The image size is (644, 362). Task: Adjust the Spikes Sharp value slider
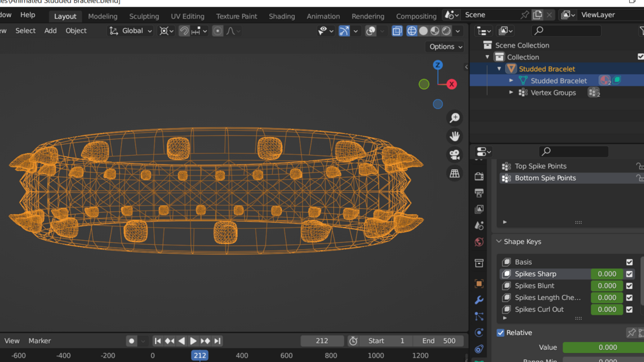pos(607,274)
